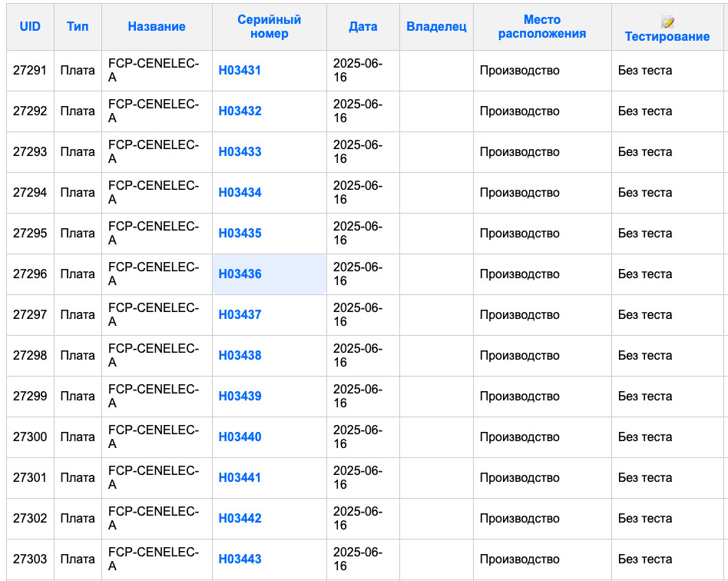This screenshot has height=581, width=728.
Task: Sort by Название column header
Action: (157, 26)
